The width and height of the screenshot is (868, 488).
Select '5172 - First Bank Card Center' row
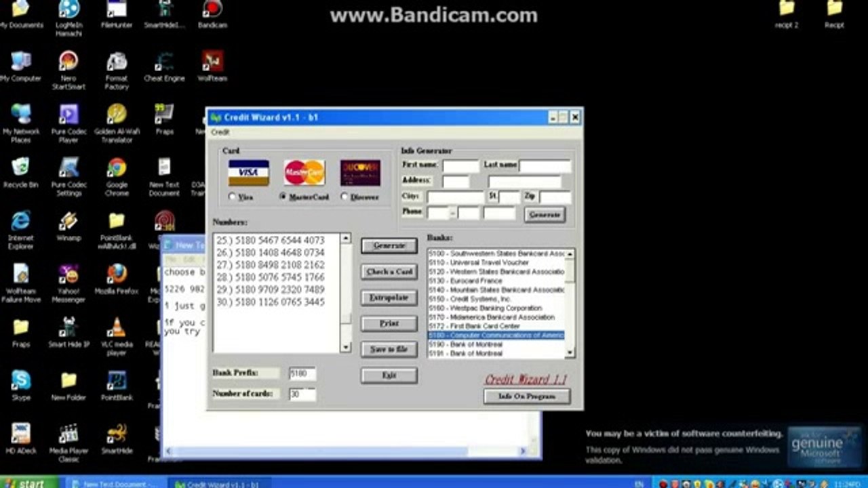tap(496, 326)
